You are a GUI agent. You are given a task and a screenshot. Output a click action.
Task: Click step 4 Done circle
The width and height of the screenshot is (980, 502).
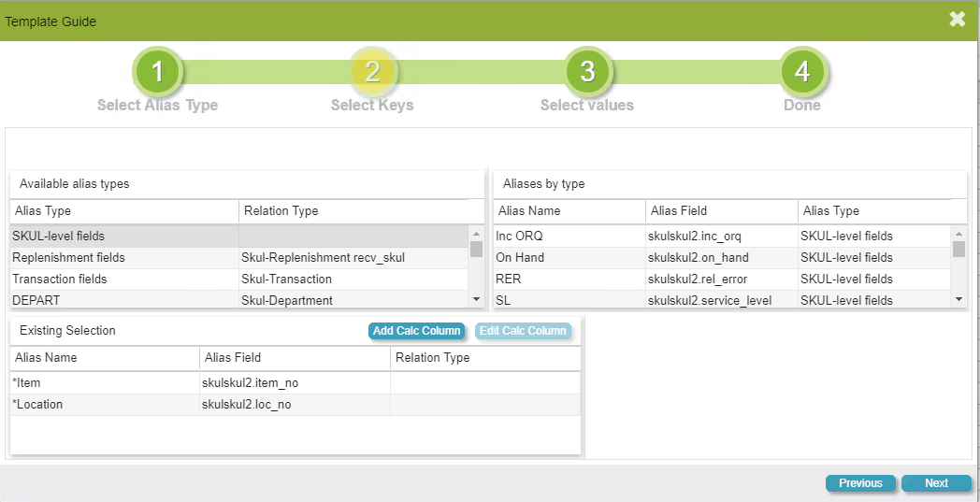click(802, 72)
